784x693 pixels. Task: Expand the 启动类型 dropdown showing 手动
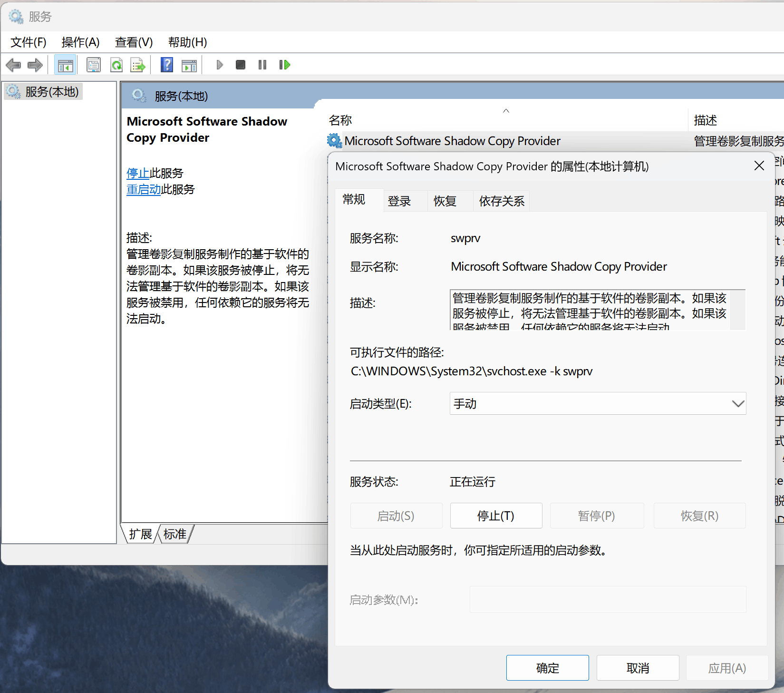[x=598, y=403]
